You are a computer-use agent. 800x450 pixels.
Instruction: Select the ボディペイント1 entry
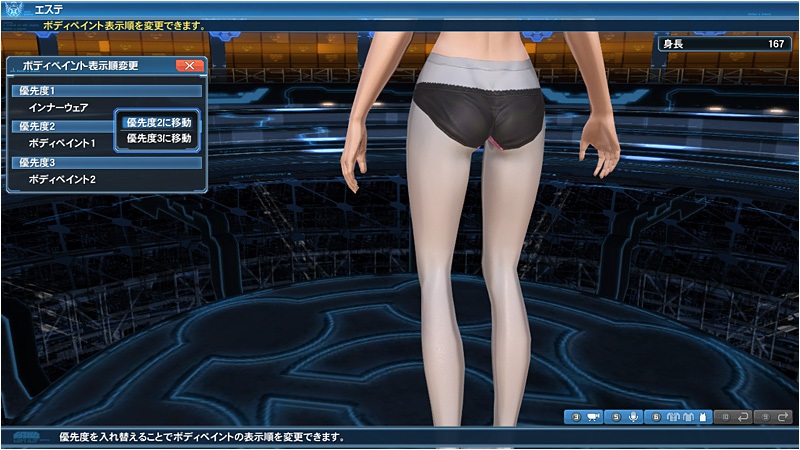click(62, 143)
